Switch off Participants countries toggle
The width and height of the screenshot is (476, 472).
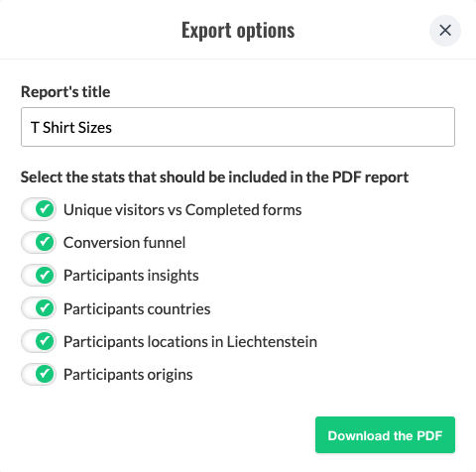click(39, 308)
